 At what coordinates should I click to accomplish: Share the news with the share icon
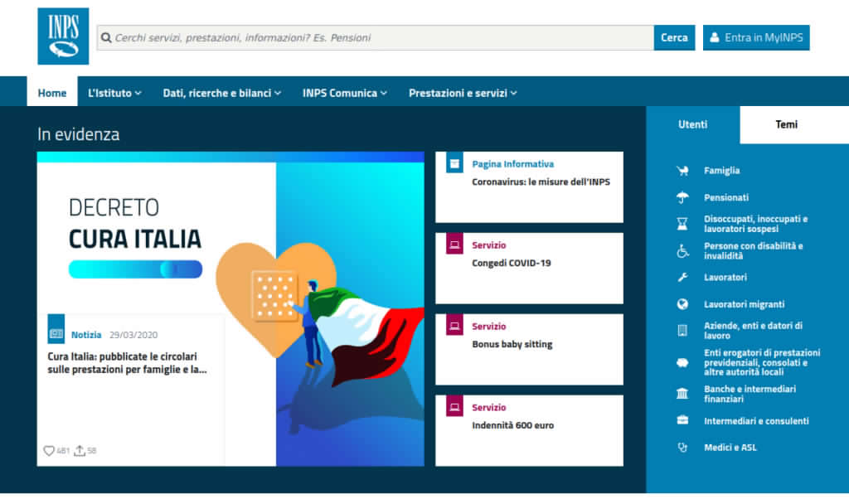[80, 450]
